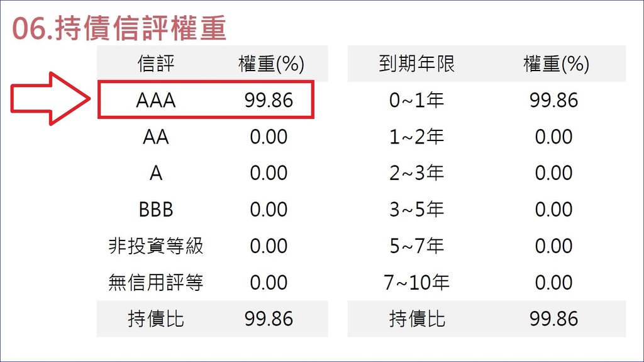The image size is (644, 362).
Task: Select the AAA rating row
Action: (206, 99)
